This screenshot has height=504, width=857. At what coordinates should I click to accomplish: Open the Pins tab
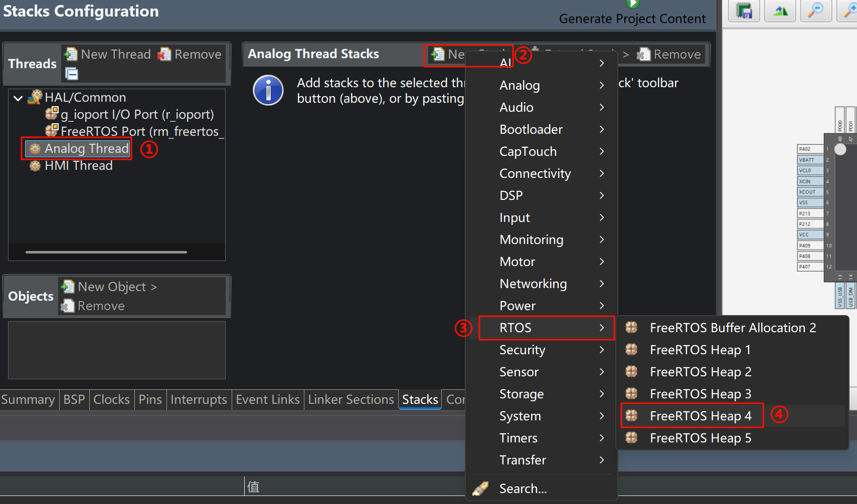(x=150, y=399)
